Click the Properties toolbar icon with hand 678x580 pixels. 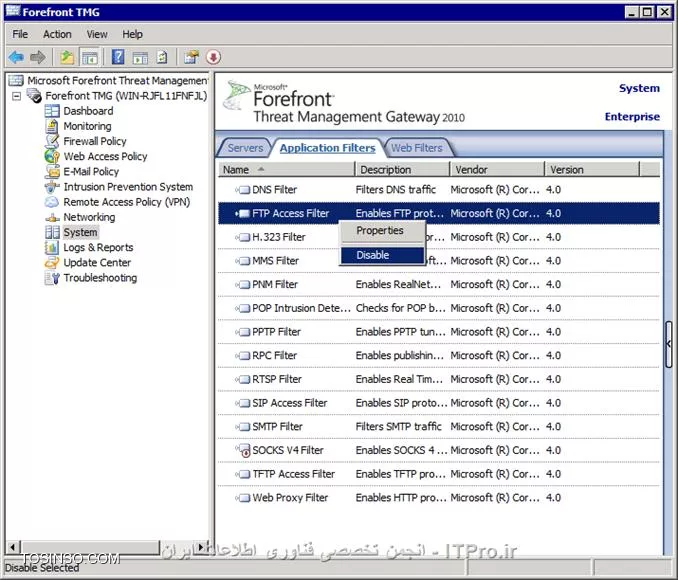(x=191, y=57)
